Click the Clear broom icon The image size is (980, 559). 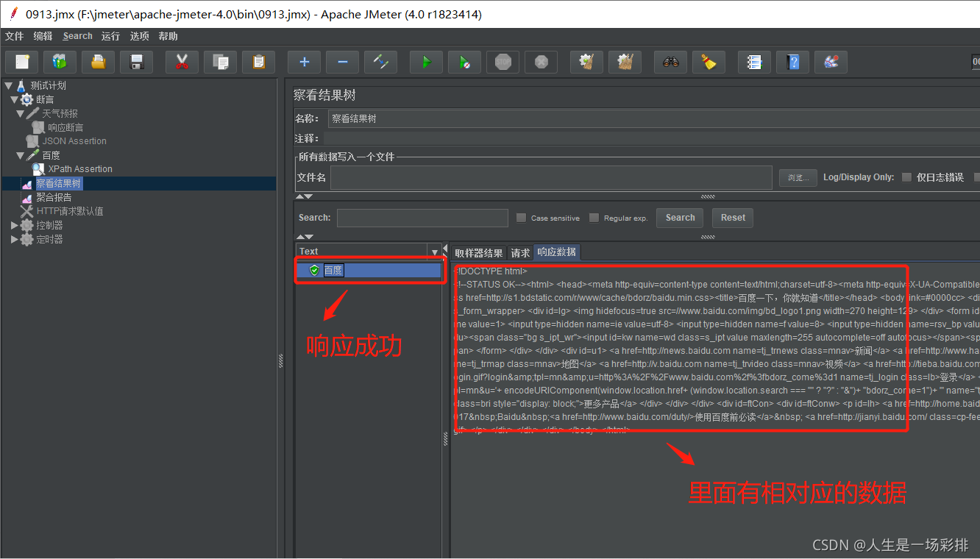tap(586, 62)
